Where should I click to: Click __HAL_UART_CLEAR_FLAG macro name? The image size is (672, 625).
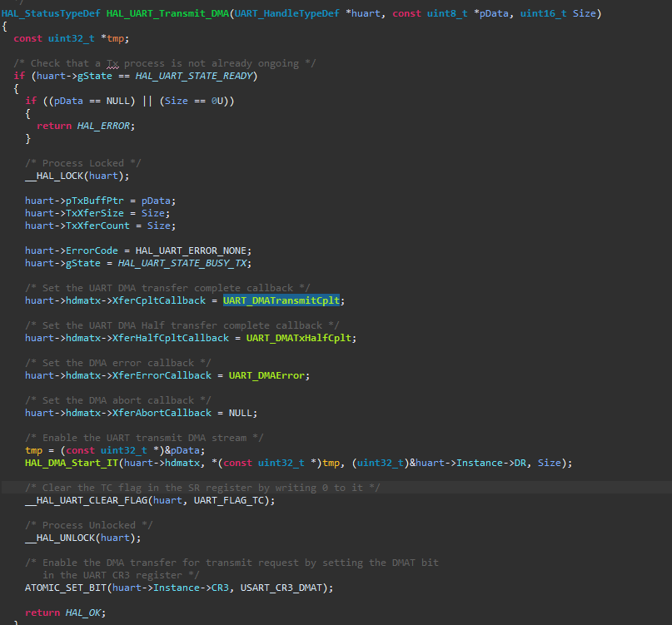pos(86,500)
